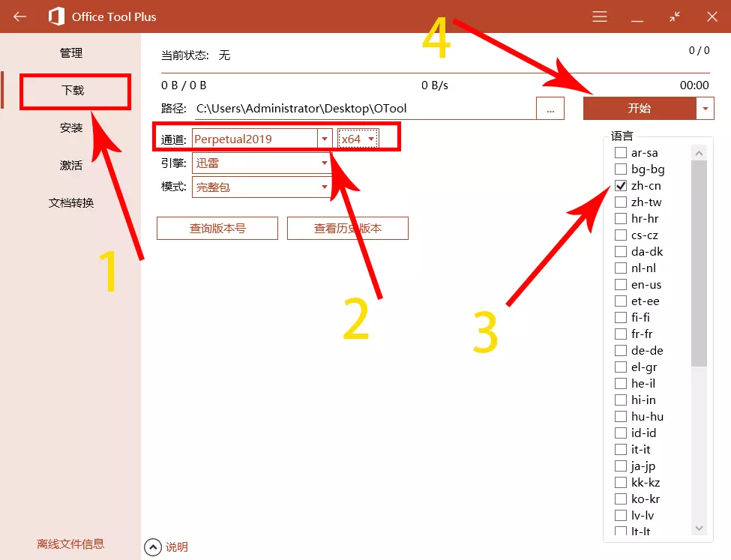
Task: Check the hr-hr language checkbox
Action: (621, 218)
